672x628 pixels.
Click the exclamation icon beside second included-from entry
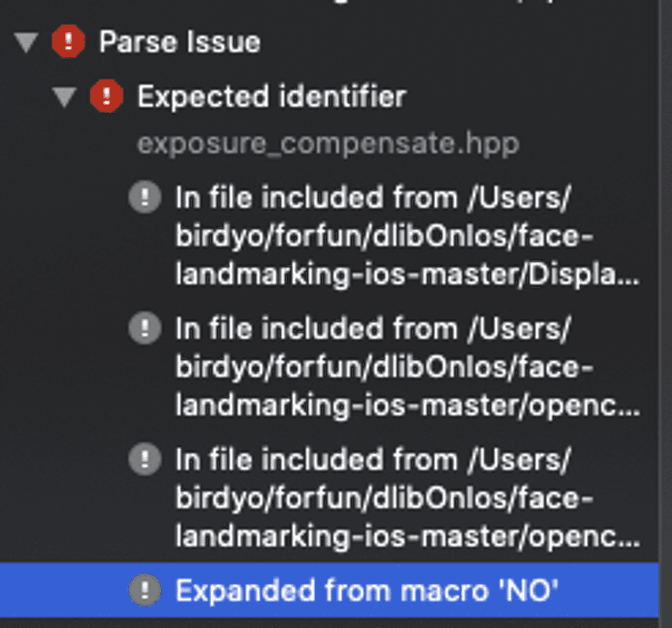pos(145,328)
